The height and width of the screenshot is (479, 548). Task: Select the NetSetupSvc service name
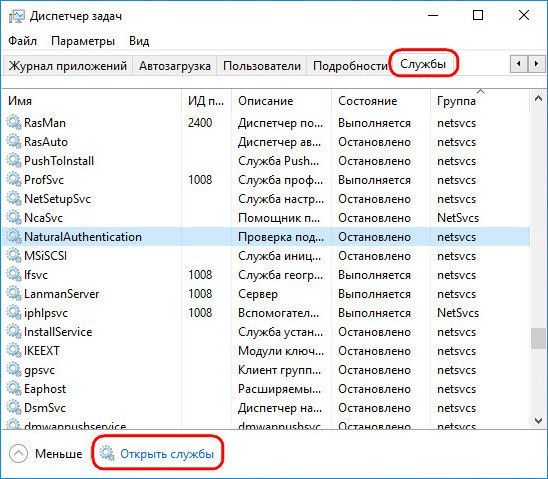click(57, 198)
